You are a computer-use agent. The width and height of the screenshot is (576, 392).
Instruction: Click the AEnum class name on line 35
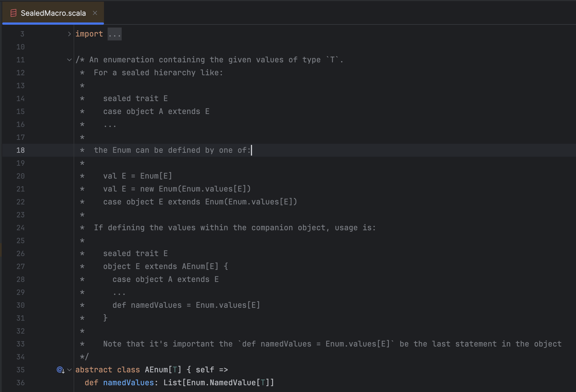(x=156, y=370)
